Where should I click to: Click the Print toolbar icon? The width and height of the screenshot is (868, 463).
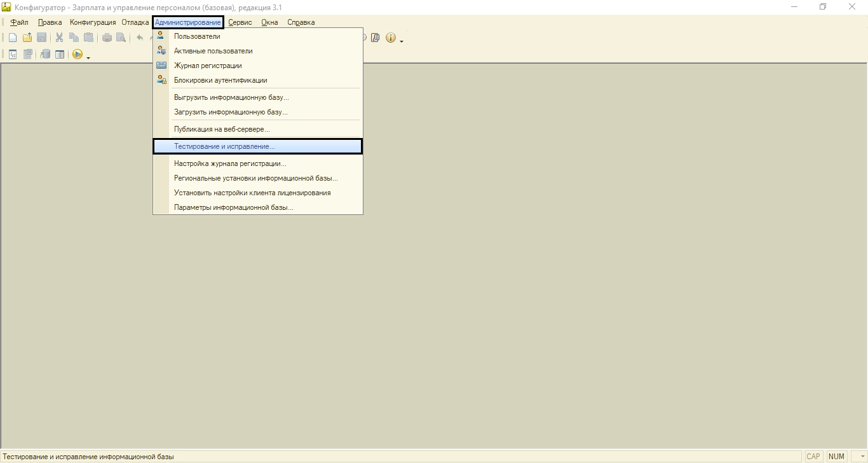(107, 38)
